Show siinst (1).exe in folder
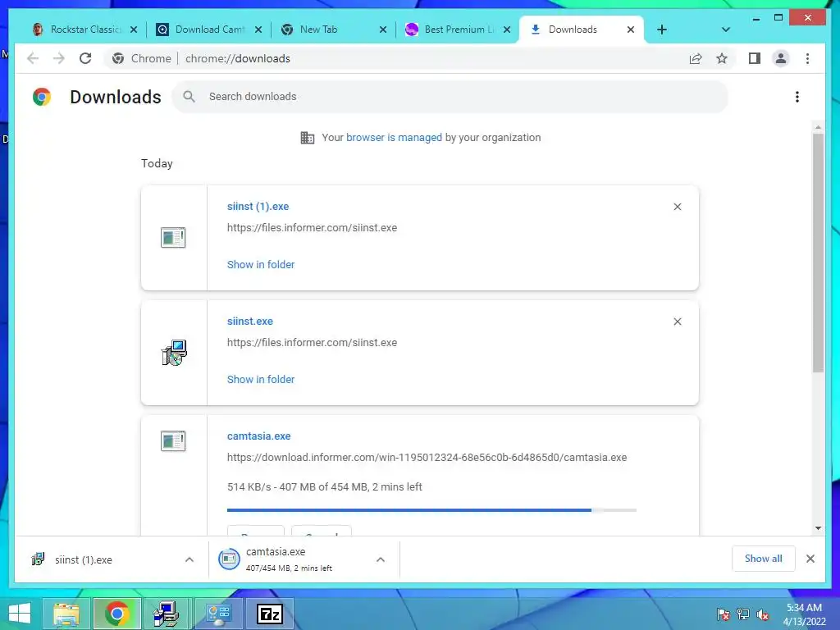Image resolution: width=840 pixels, height=630 pixels. 260,265
